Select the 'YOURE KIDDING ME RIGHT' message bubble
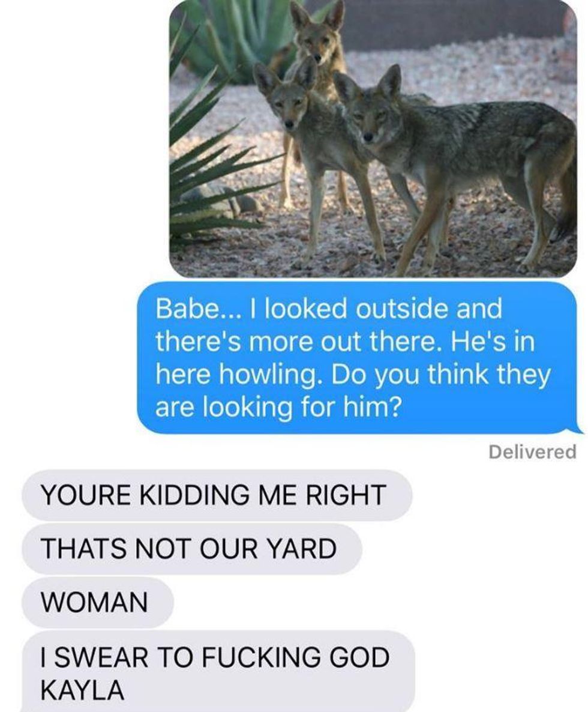This screenshot has width=588, height=712. click(217, 495)
